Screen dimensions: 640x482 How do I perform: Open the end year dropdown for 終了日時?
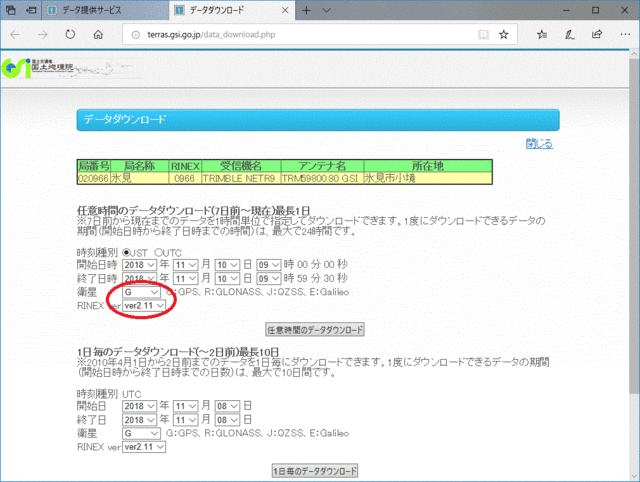(139, 279)
